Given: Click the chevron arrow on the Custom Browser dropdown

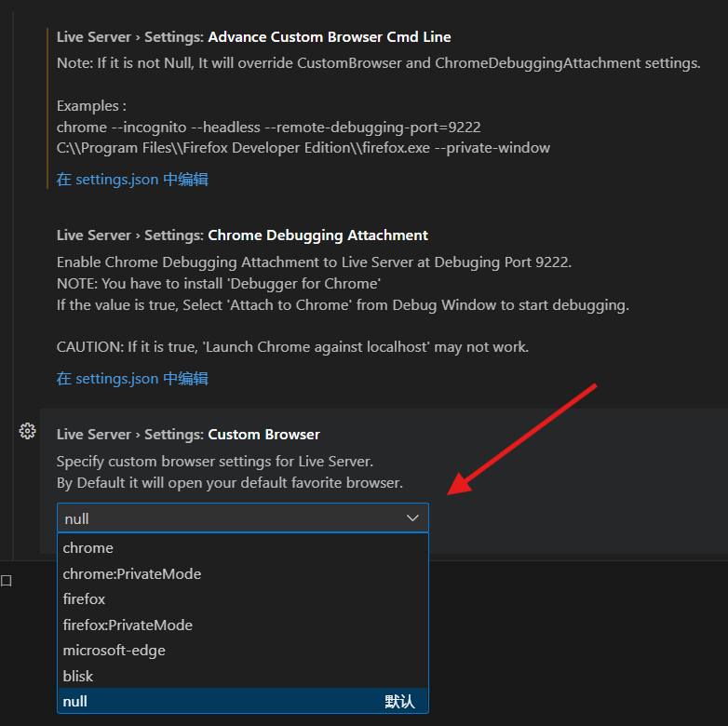Looking at the screenshot, I should pyautogui.click(x=412, y=518).
